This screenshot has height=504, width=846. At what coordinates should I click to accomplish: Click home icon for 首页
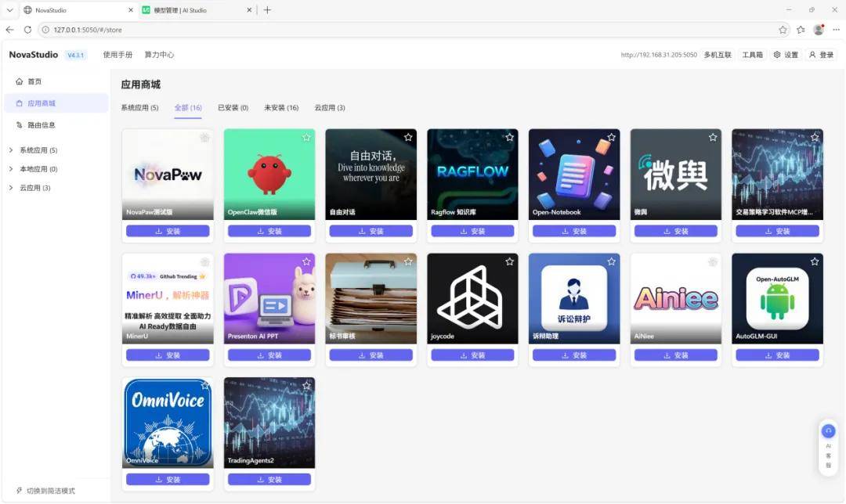pos(20,81)
